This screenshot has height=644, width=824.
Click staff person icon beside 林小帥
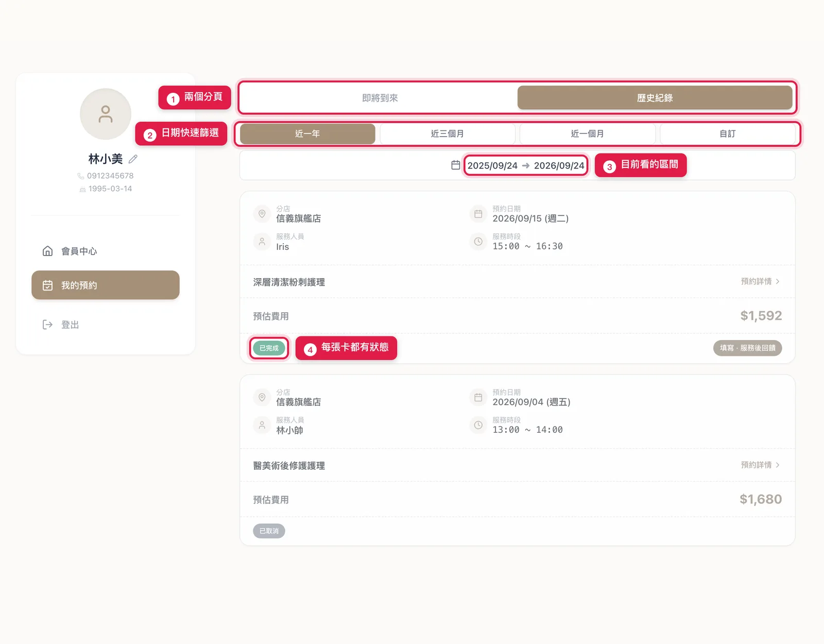tap(262, 425)
